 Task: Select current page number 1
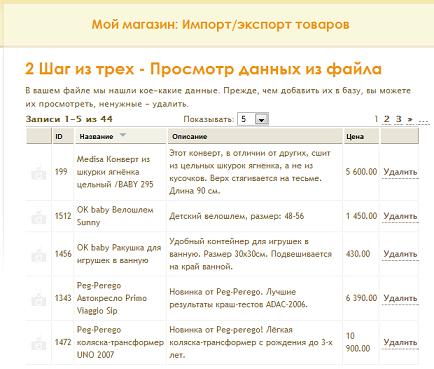[376, 119]
